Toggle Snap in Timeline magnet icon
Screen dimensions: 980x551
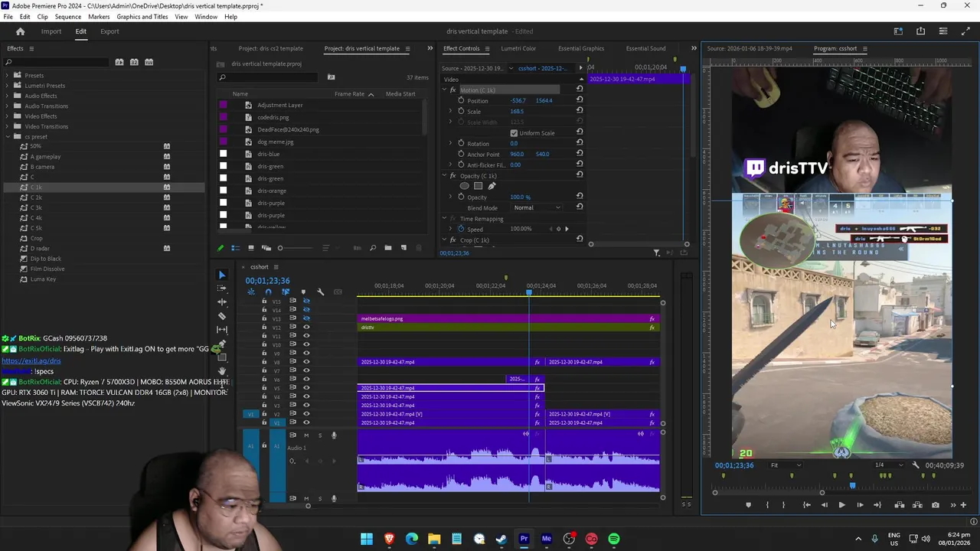click(x=268, y=292)
